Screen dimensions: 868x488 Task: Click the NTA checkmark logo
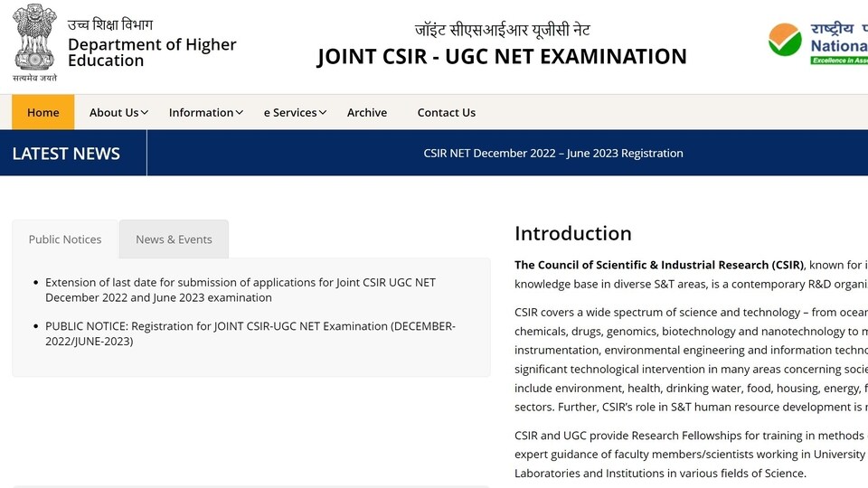pyautogui.click(x=785, y=40)
